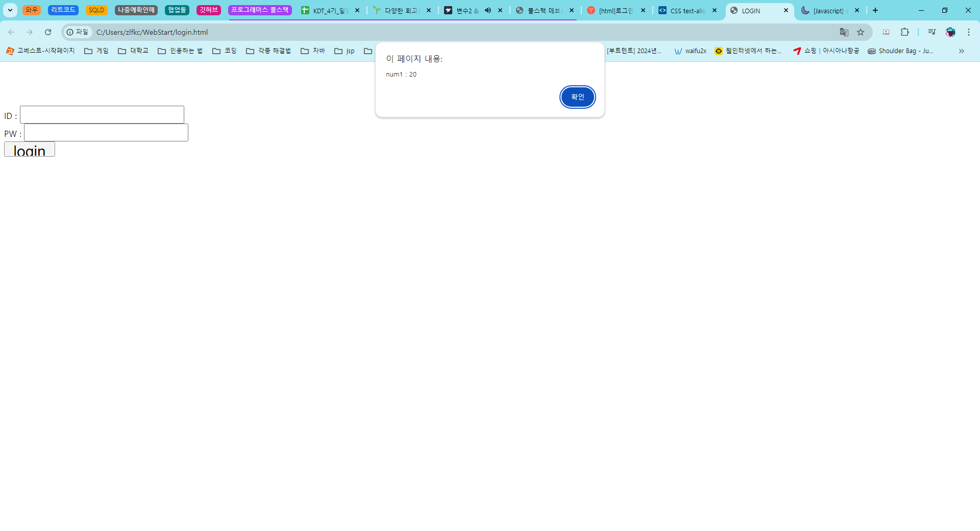Click the 파일 site info chip

click(x=78, y=32)
